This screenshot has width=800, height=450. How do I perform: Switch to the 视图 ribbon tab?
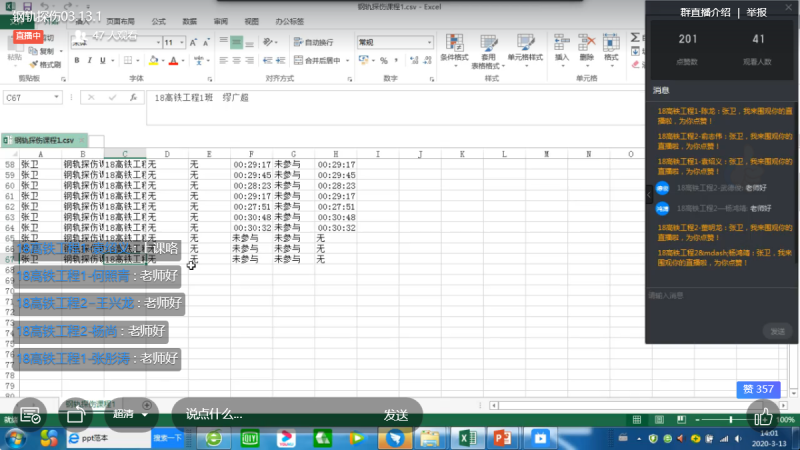tap(251, 20)
